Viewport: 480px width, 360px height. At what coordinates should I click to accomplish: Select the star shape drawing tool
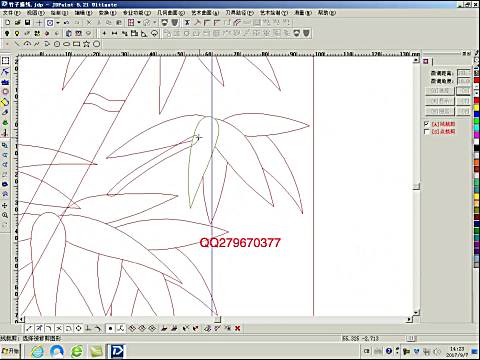[86, 44]
